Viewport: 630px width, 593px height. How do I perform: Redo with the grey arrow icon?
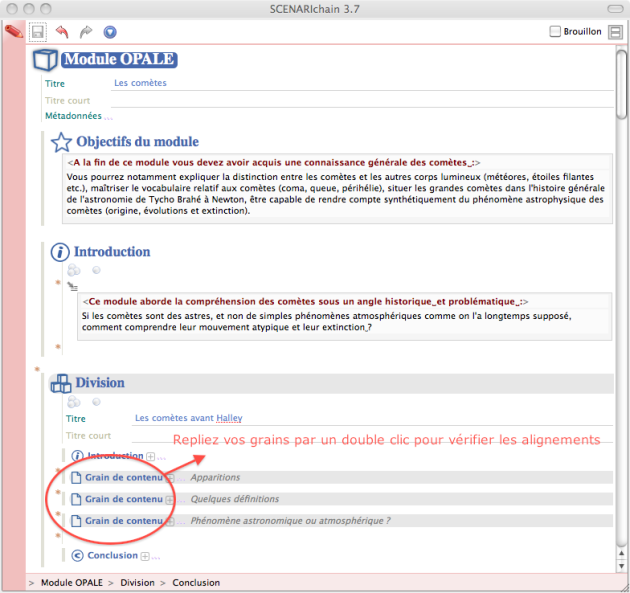(86, 32)
